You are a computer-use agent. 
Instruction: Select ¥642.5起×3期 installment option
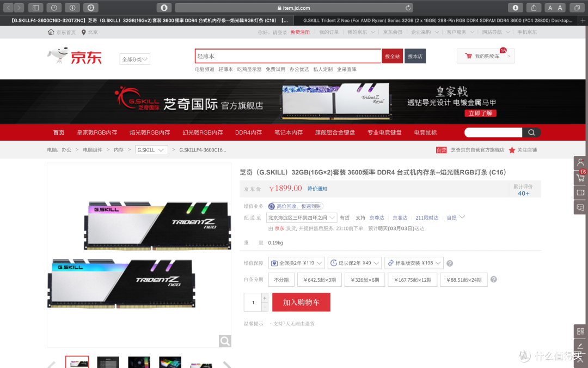coord(320,280)
